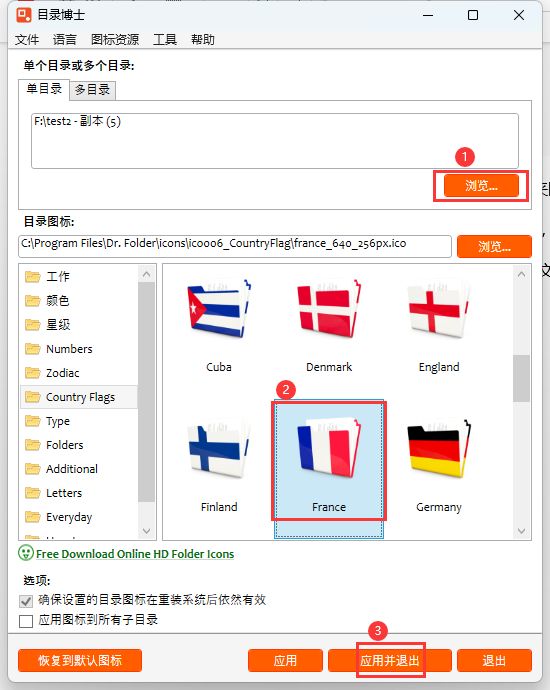Viewport: 550px width, 690px height.
Task: Select the France flag folder icon
Action: (329, 449)
